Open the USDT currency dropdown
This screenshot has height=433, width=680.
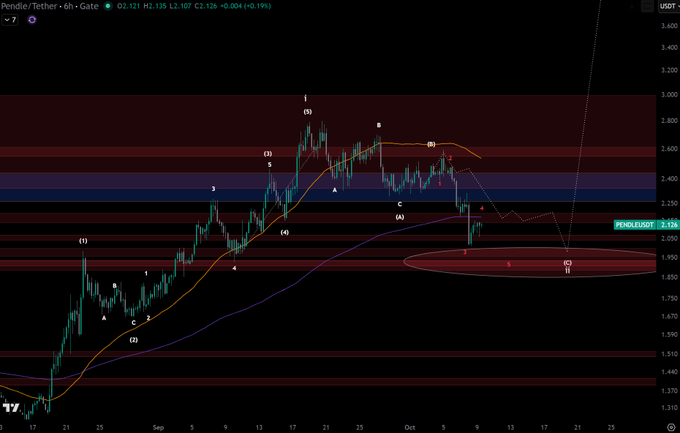(x=668, y=6)
